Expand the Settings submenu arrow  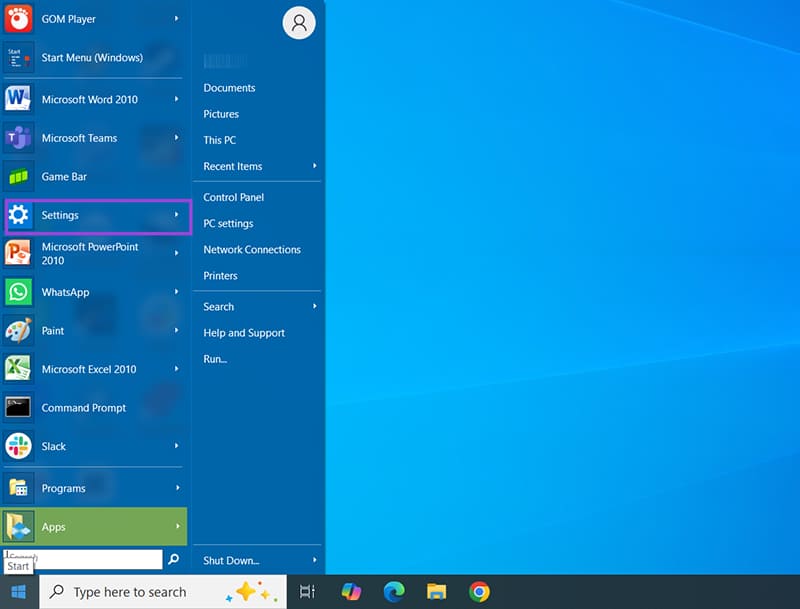[x=177, y=215]
